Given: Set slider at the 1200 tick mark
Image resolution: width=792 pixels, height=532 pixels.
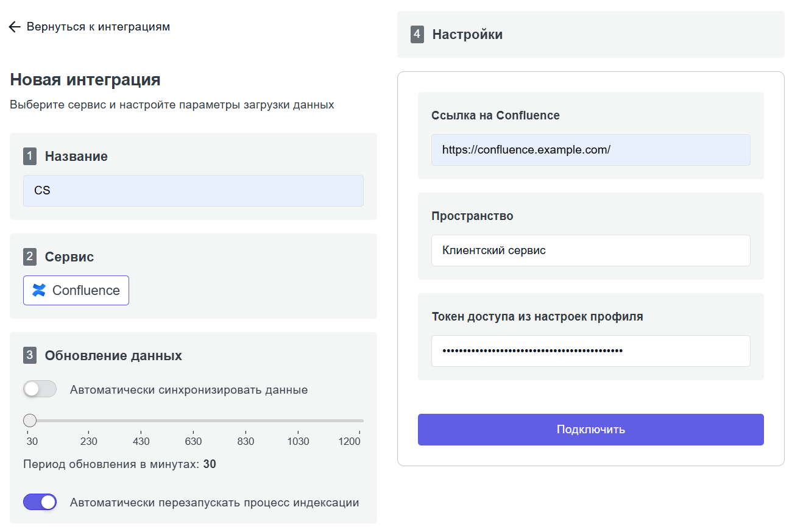Looking at the screenshot, I should [359, 420].
